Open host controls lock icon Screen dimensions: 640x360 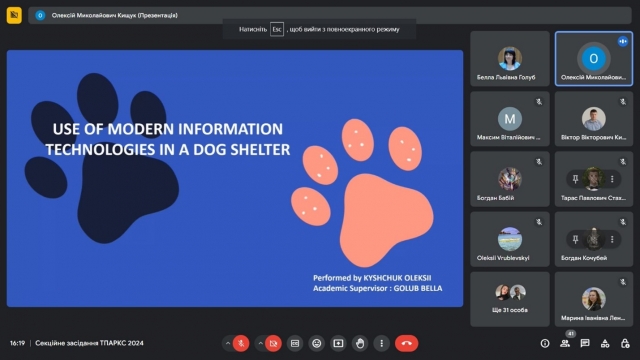click(625, 343)
